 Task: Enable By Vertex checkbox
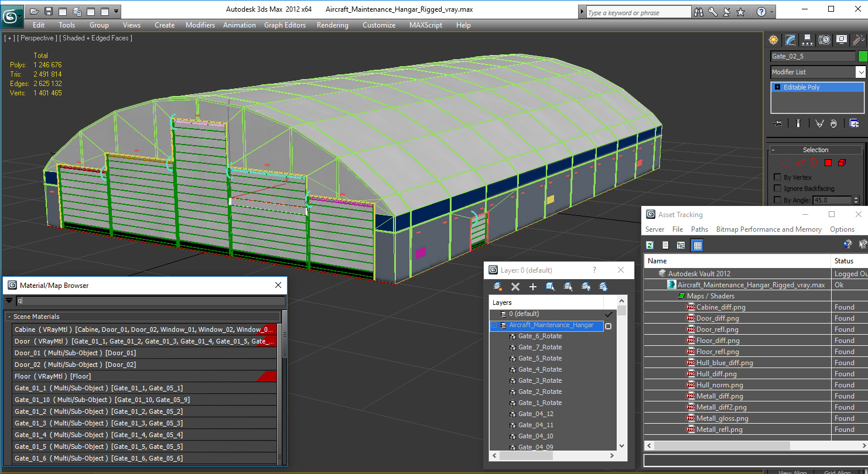777,177
